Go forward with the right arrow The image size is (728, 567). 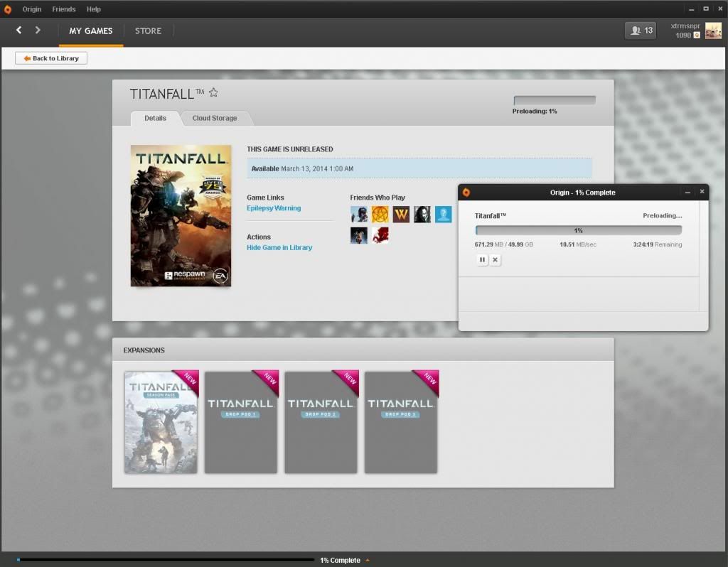[x=38, y=30]
